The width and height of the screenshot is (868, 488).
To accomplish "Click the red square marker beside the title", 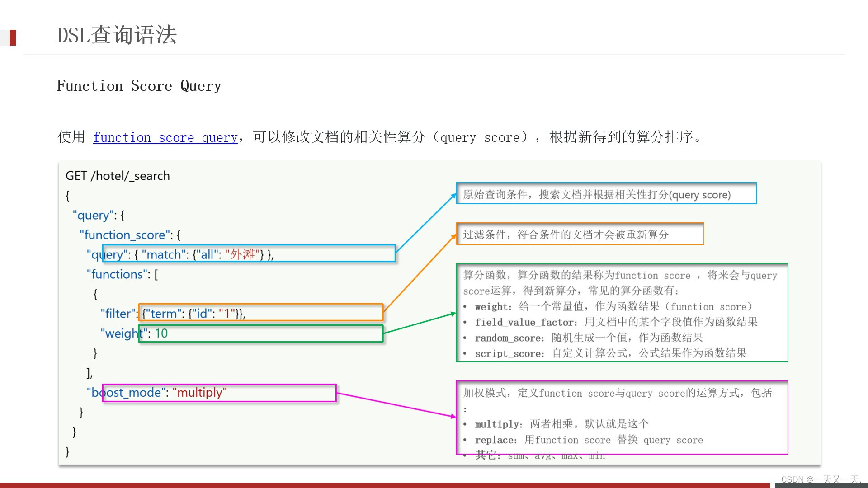I will point(13,38).
